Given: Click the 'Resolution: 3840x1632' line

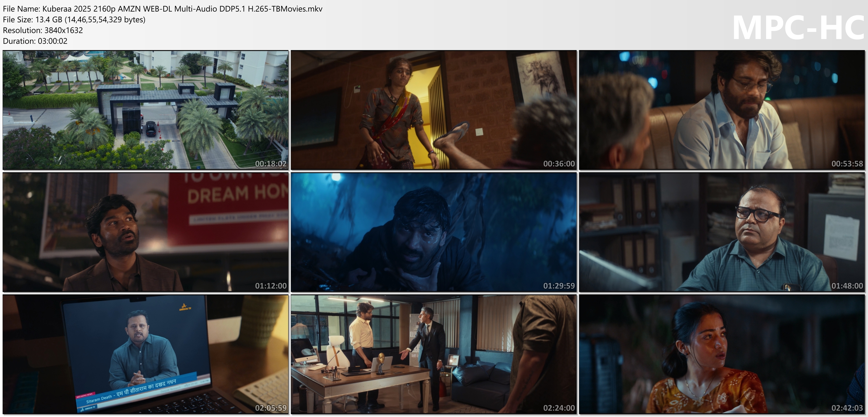Looking at the screenshot, I should pyautogui.click(x=43, y=30).
